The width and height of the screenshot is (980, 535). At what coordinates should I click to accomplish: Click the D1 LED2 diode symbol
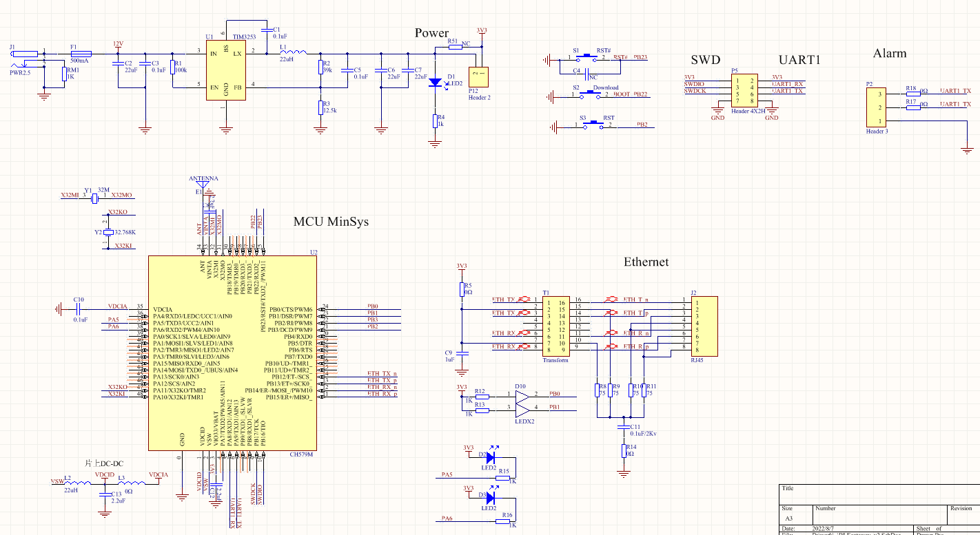(435, 82)
